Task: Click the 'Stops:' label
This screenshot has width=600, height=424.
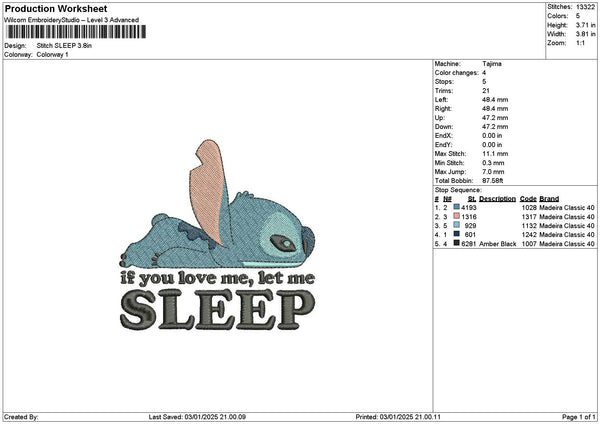Action: pos(444,82)
